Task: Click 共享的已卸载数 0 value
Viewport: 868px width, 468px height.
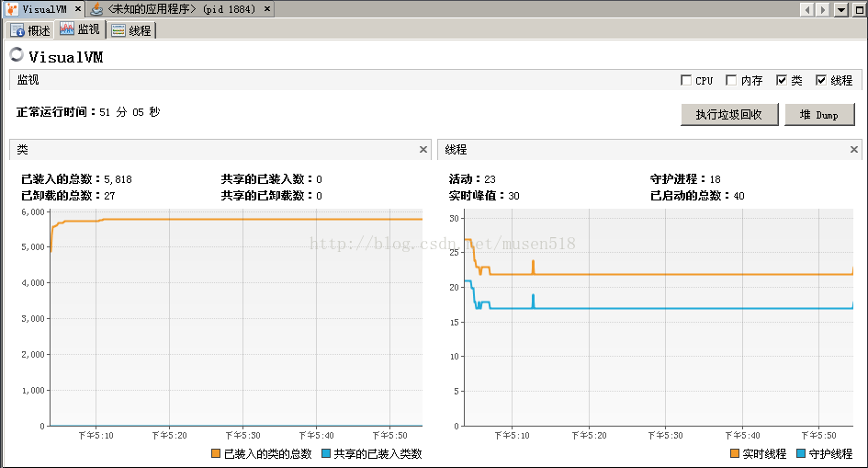Action: [319, 196]
